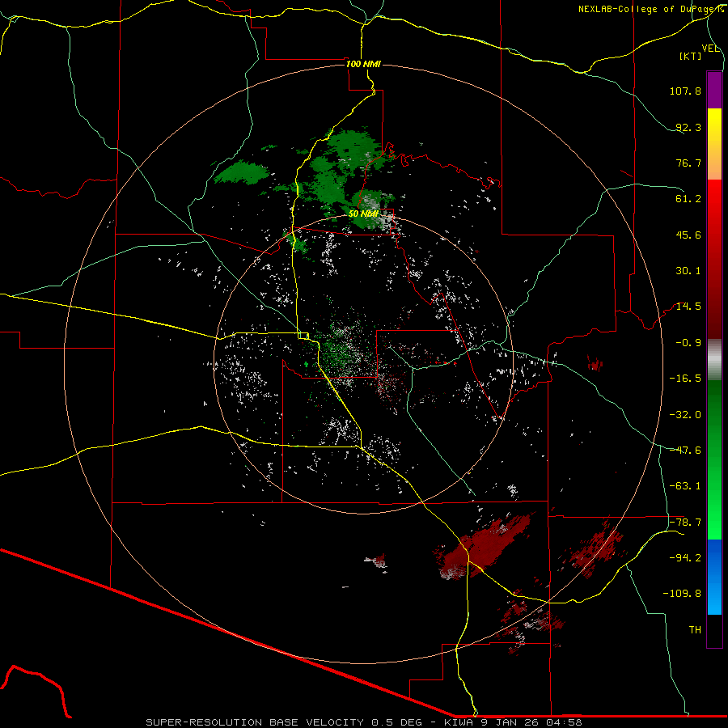Click the -47.6 legend value
The height and width of the screenshot is (728, 728).
tap(685, 451)
